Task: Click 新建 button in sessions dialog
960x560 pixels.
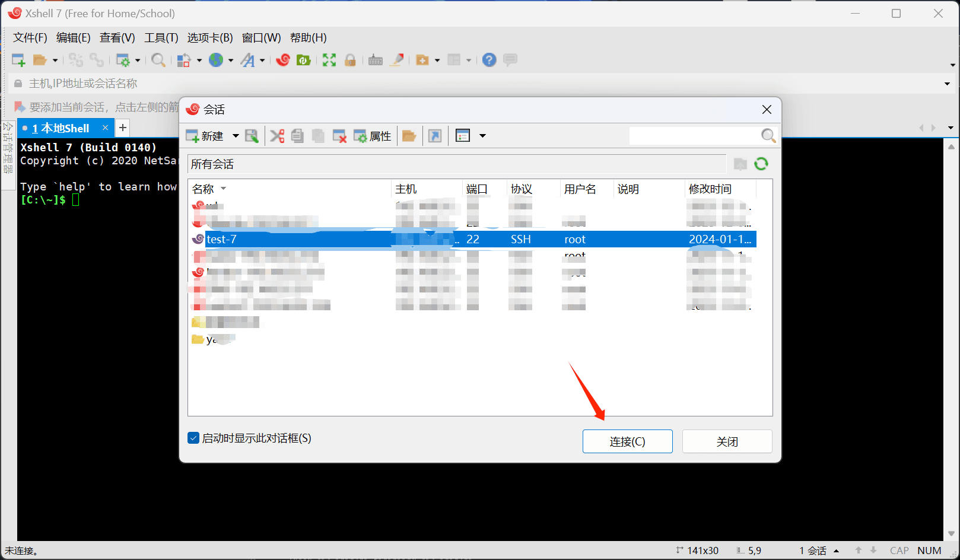Action: pyautogui.click(x=205, y=136)
